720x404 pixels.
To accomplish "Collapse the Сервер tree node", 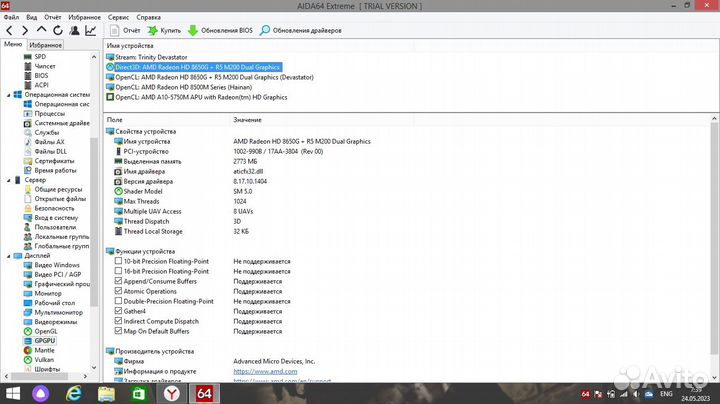I will (x=9, y=180).
